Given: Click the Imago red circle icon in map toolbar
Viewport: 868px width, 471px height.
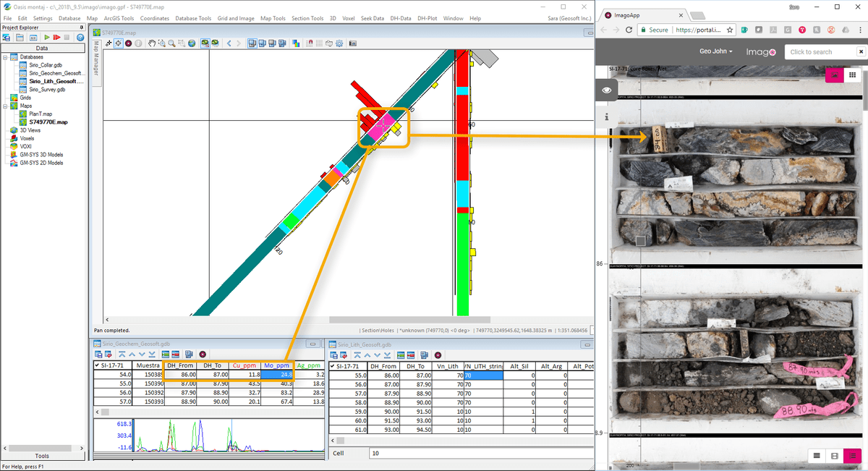Looking at the screenshot, I should tap(128, 43).
